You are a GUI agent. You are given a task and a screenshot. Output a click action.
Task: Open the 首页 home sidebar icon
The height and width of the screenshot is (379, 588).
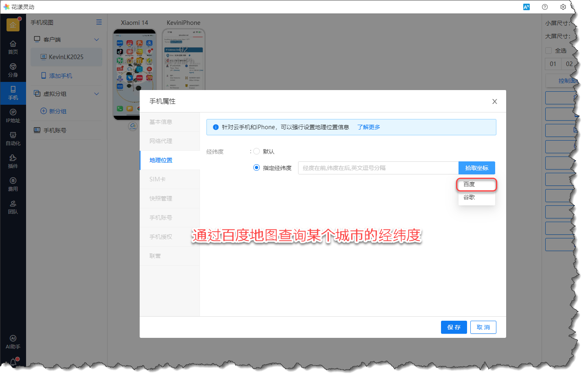[x=13, y=47]
